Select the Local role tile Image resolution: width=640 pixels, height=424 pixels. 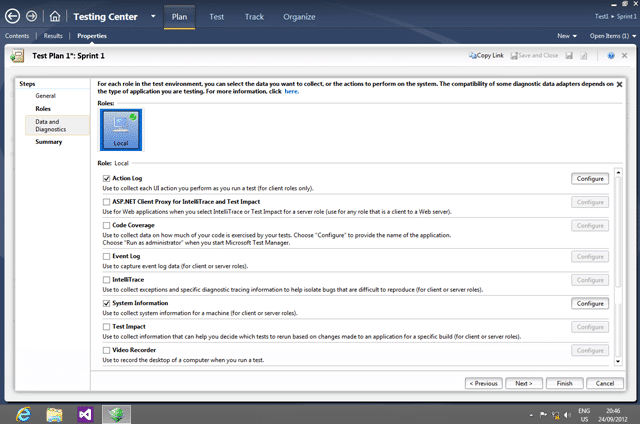121,130
